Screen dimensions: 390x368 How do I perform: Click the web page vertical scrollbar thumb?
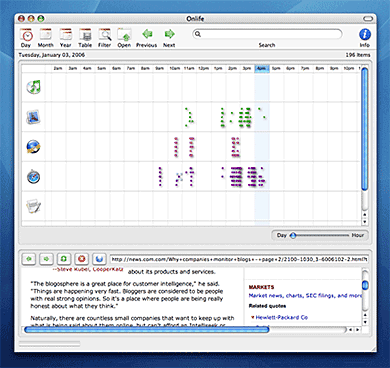[x=365, y=285]
